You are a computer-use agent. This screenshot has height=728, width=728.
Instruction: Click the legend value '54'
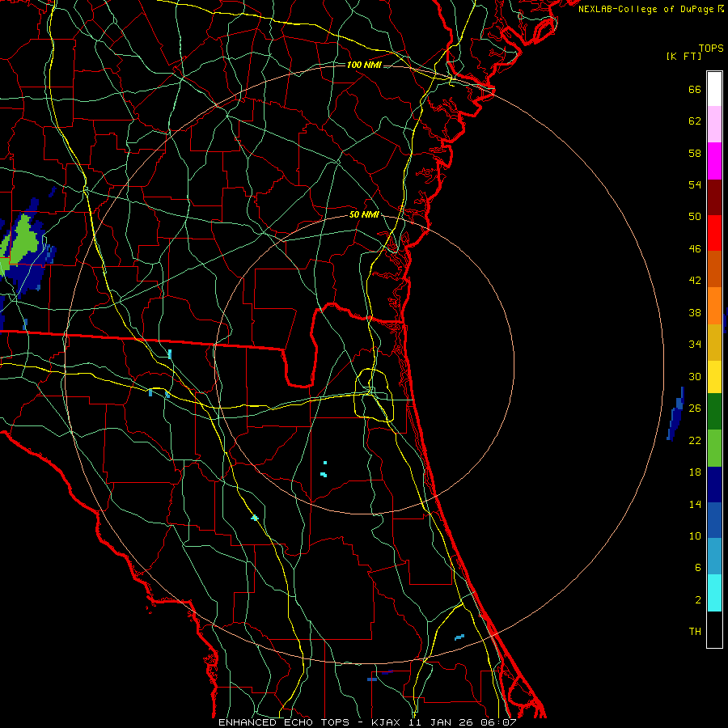pyautogui.click(x=695, y=184)
